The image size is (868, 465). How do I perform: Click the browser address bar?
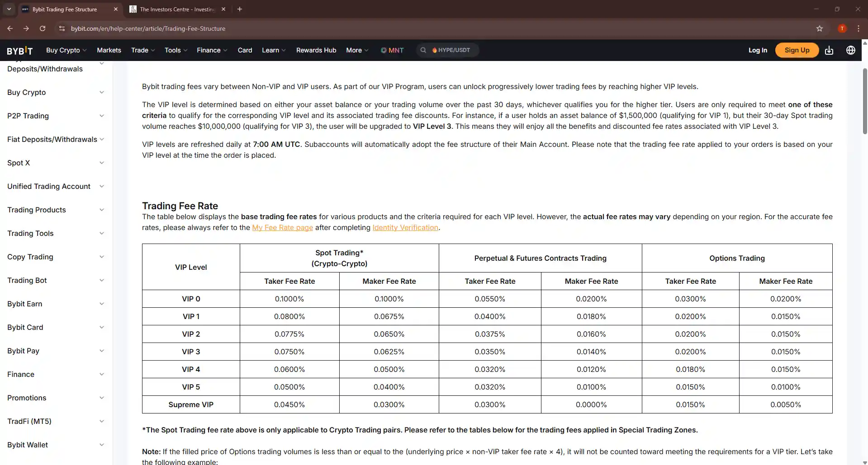(x=434, y=28)
